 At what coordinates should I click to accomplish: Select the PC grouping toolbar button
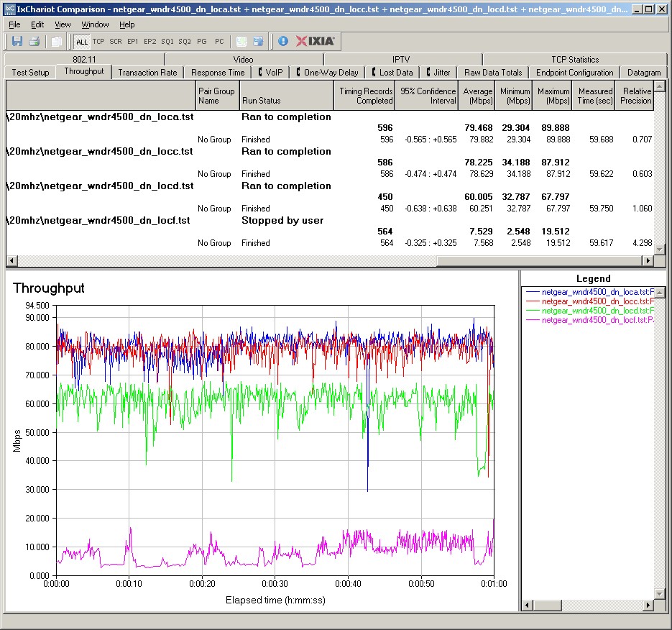pyautogui.click(x=219, y=42)
